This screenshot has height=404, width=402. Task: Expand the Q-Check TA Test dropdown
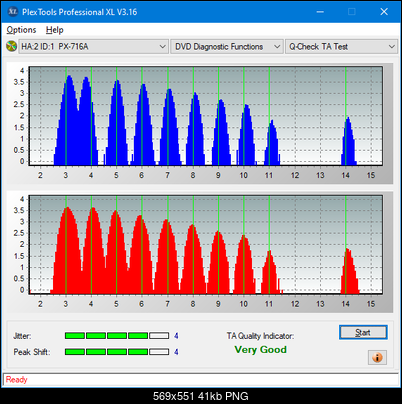342,47
